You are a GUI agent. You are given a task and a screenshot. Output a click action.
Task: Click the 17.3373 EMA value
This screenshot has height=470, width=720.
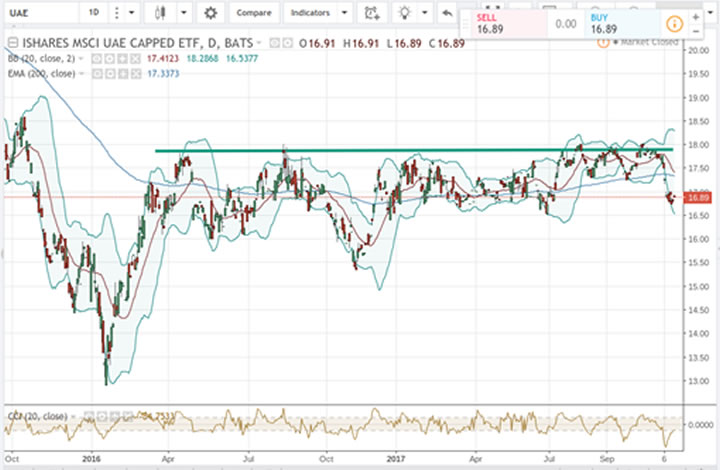tap(163, 74)
